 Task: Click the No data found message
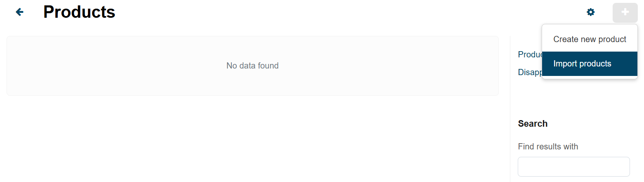coord(252,66)
